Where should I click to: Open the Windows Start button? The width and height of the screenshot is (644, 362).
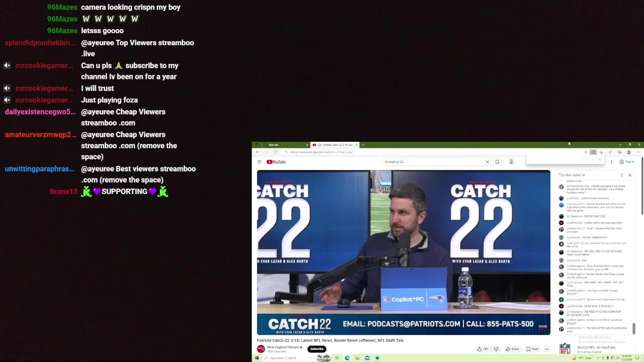click(x=257, y=358)
